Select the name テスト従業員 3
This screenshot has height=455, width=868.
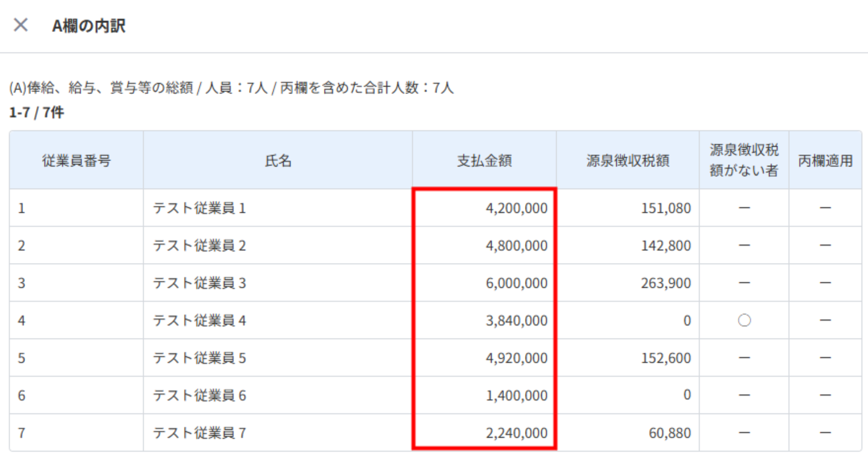point(199,283)
